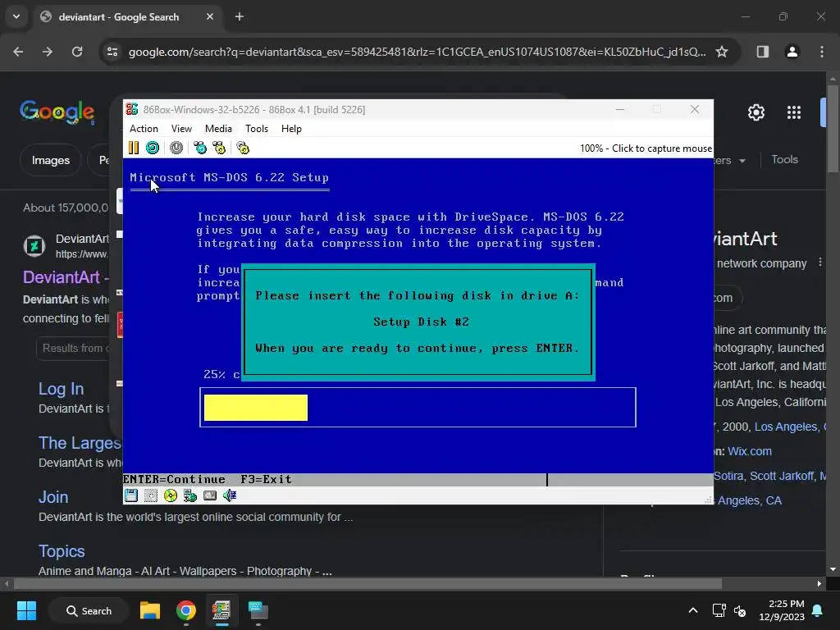The height and width of the screenshot is (630, 840).
Task: Click the muted volume tray icon
Action: 740,610
